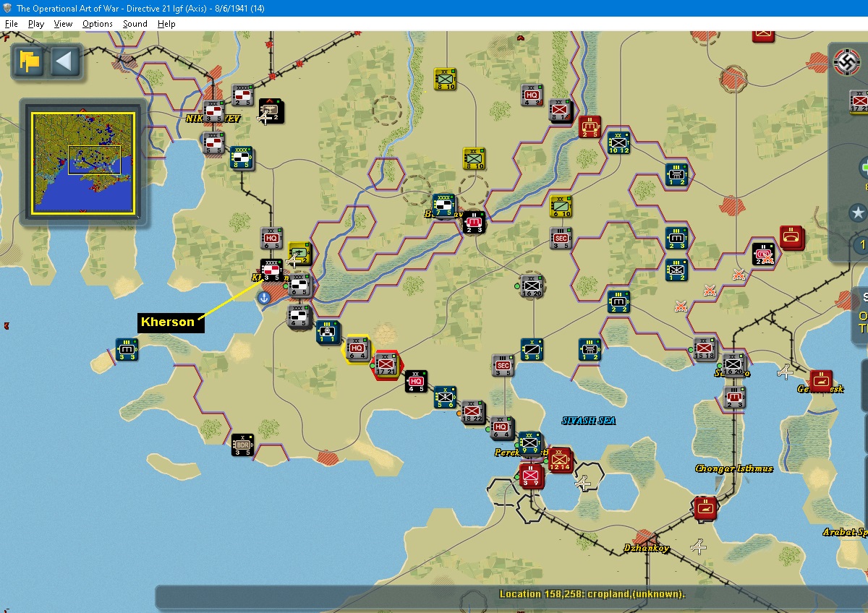
Task: Select the red XX 12-14 enemy division
Action: [560, 460]
